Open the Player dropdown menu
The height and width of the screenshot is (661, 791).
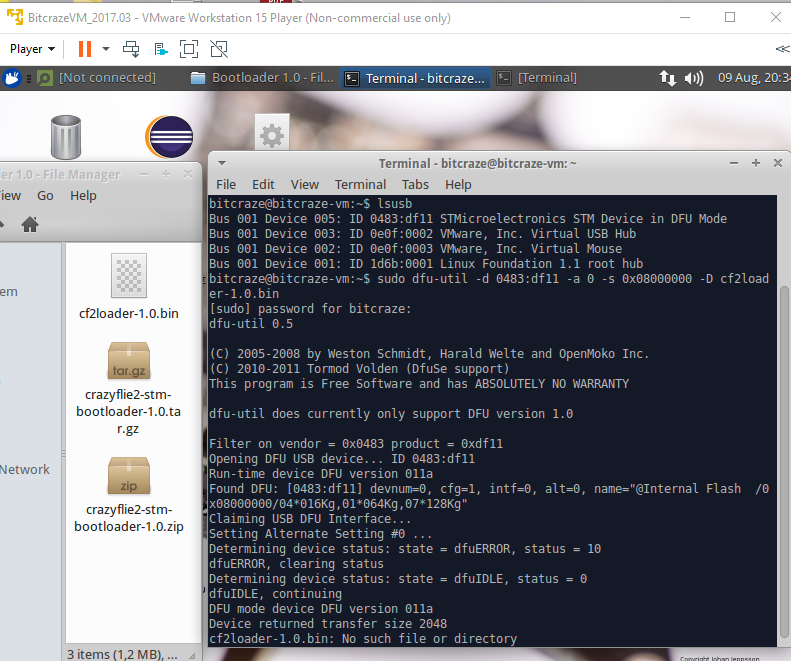tap(32, 49)
